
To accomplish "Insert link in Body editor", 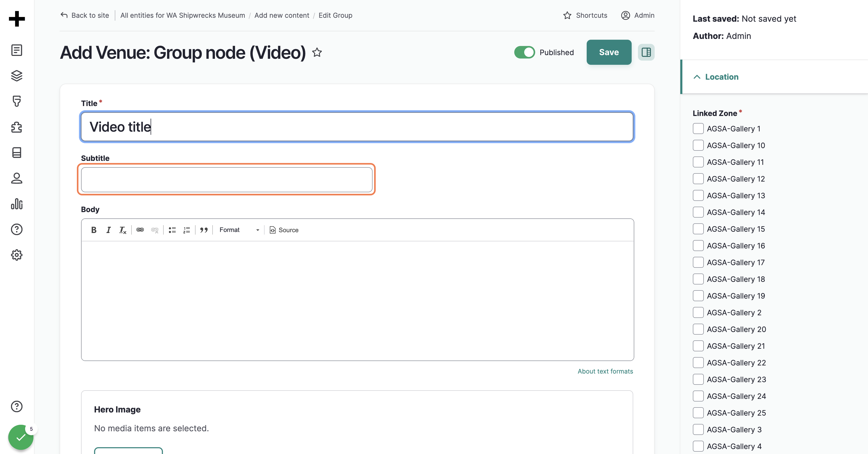I will click(140, 230).
